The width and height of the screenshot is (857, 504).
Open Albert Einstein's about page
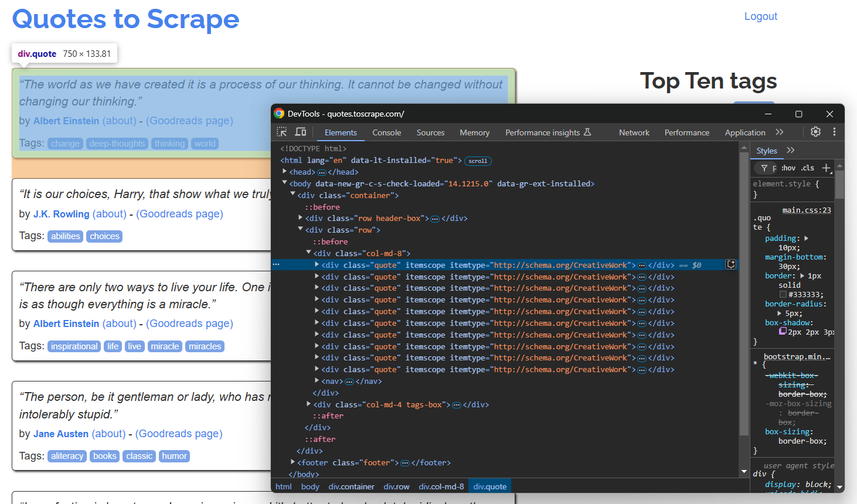pyautogui.click(x=120, y=121)
